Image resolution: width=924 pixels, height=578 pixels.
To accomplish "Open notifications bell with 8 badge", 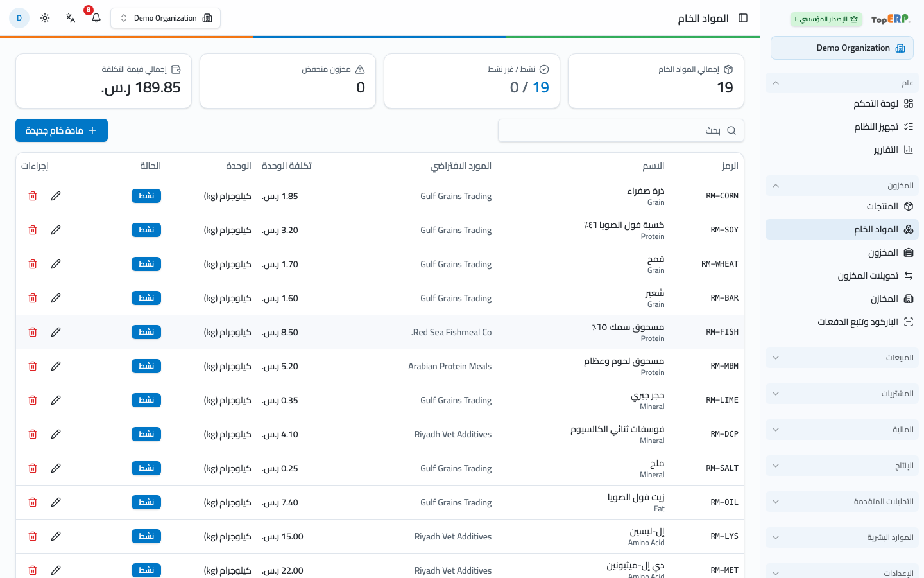I will tap(96, 18).
